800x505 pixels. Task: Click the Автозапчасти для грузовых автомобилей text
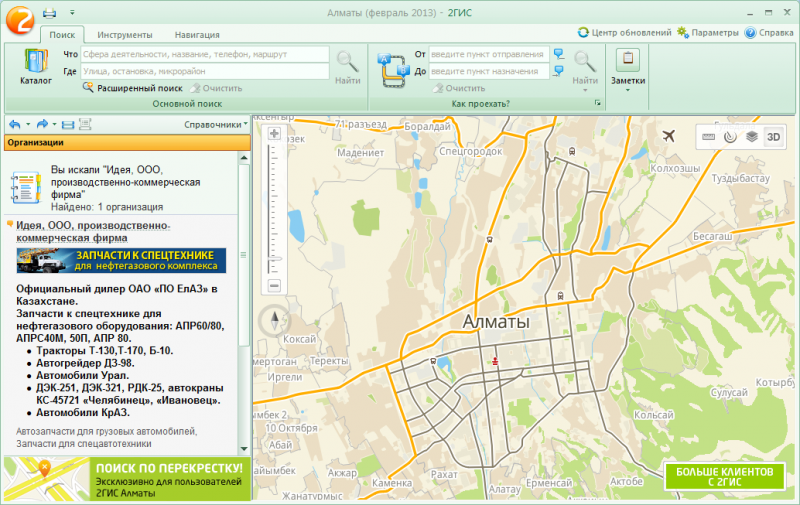click(x=107, y=432)
